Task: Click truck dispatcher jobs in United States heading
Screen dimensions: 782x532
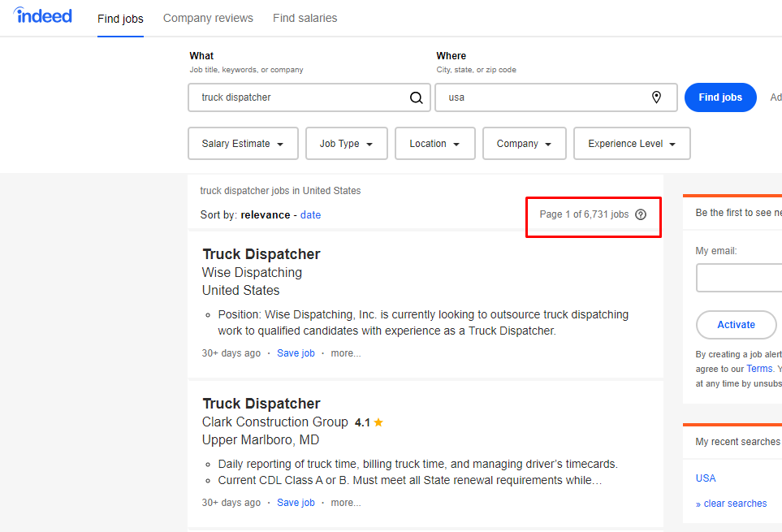Action: point(280,190)
